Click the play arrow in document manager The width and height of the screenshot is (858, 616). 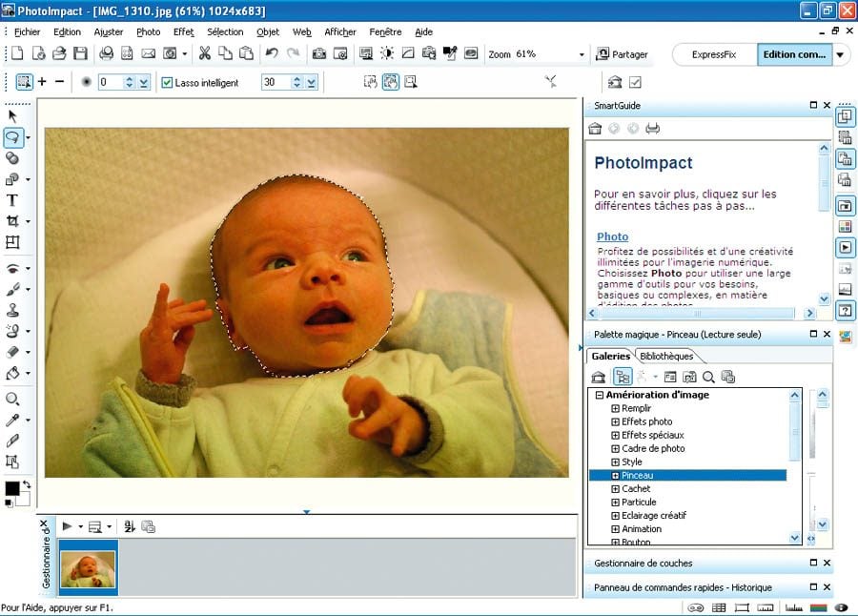(67, 526)
